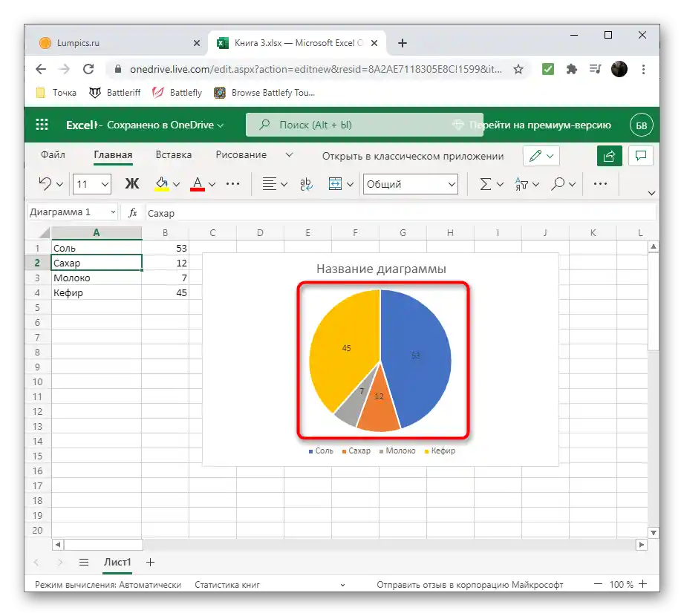Click merge cells icon
The height and width of the screenshot is (616, 684).
coord(335,184)
